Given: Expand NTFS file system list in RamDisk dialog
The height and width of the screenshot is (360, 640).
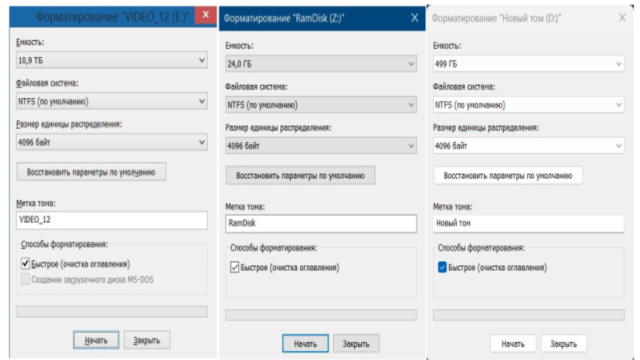Looking at the screenshot, I should (321, 105).
